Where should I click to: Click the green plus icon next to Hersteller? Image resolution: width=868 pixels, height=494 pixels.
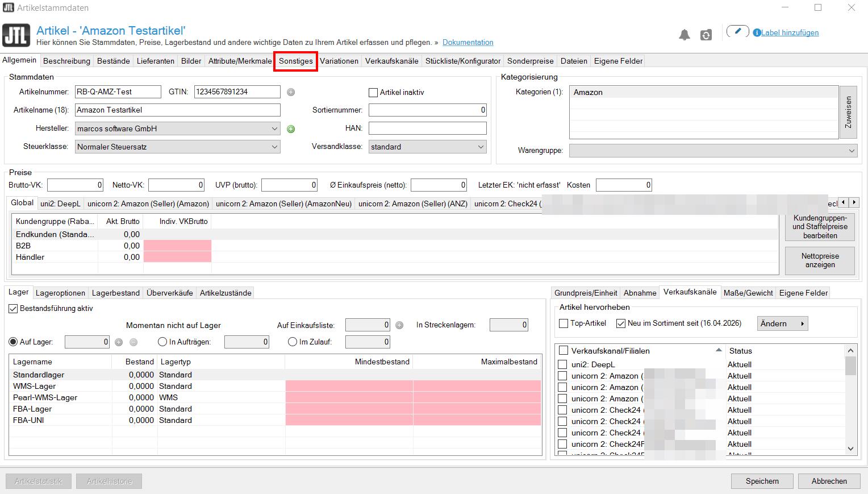coord(291,129)
